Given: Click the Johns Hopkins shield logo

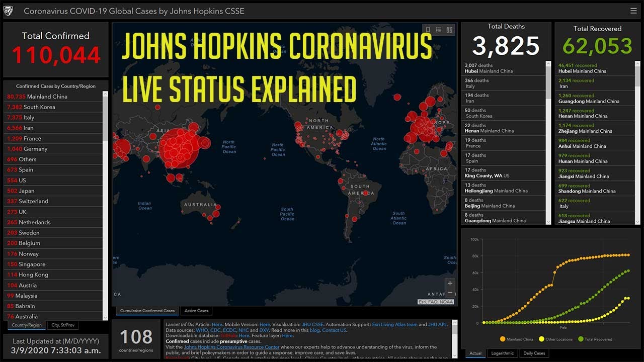Looking at the screenshot, I should tap(9, 11).
